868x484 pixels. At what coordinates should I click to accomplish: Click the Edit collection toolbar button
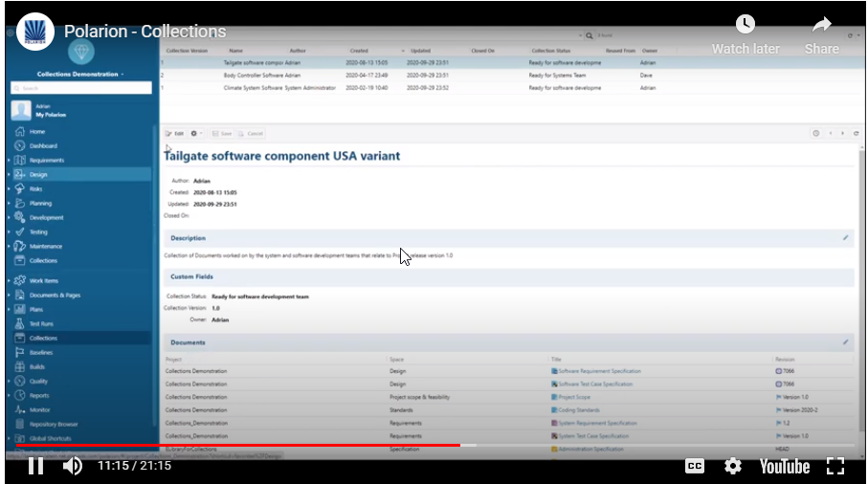(x=174, y=133)
